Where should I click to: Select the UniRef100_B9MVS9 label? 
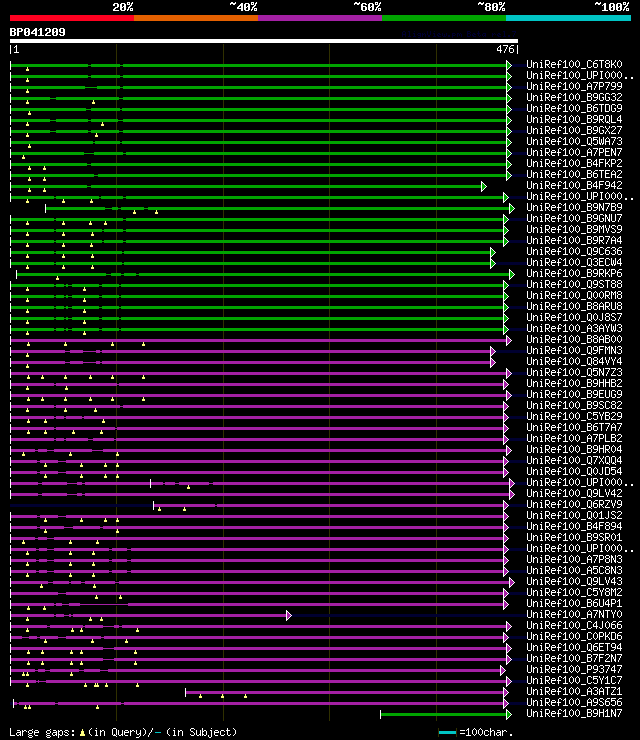tap(574, 229)
